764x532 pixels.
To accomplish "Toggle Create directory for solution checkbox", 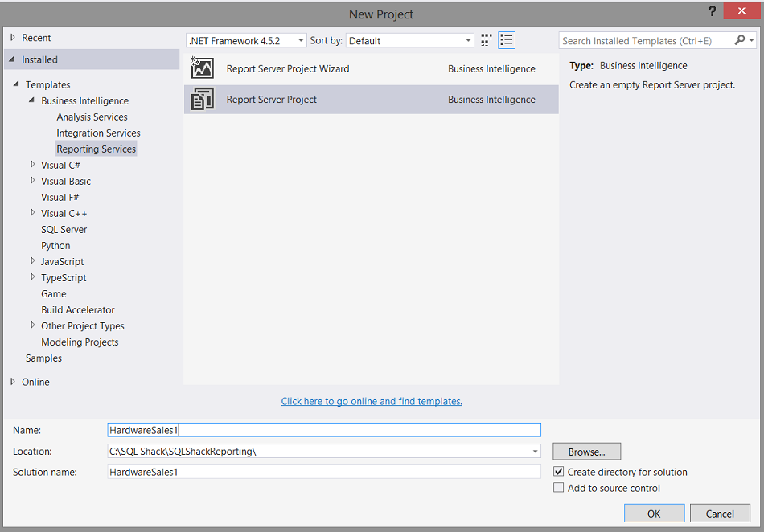I will tap(558, 471).
